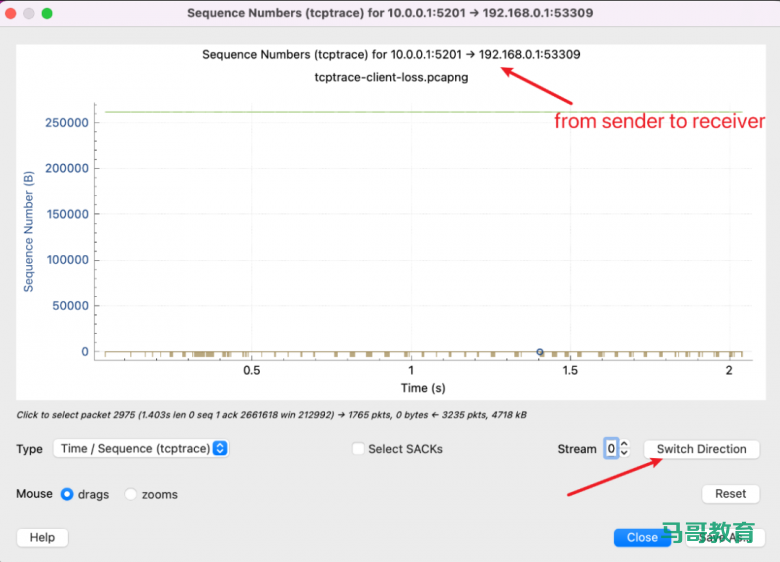Click the Sequence Number (B) y-axis label
Screen dimensions: 780x562
point(29,230)
